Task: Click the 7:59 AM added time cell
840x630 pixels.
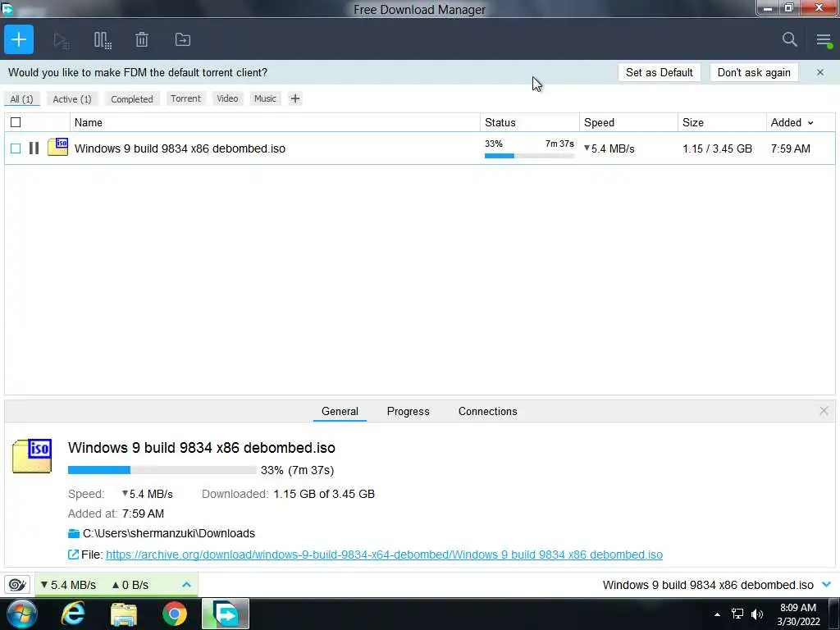Action: pos(790,148)
